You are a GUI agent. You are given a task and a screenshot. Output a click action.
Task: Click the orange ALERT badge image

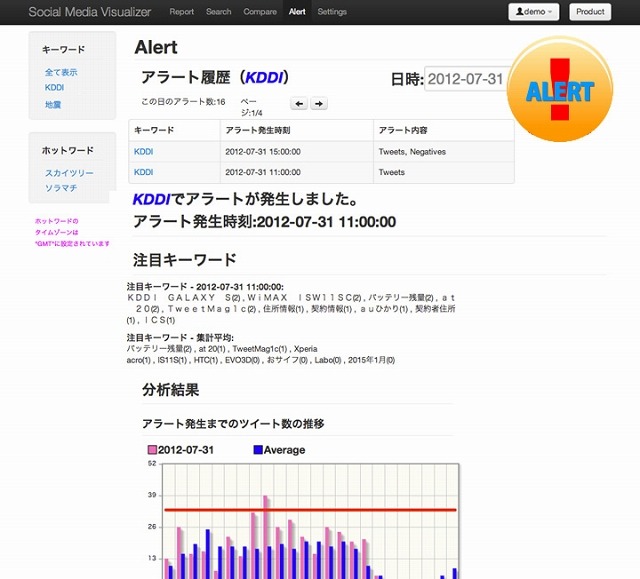560,89
